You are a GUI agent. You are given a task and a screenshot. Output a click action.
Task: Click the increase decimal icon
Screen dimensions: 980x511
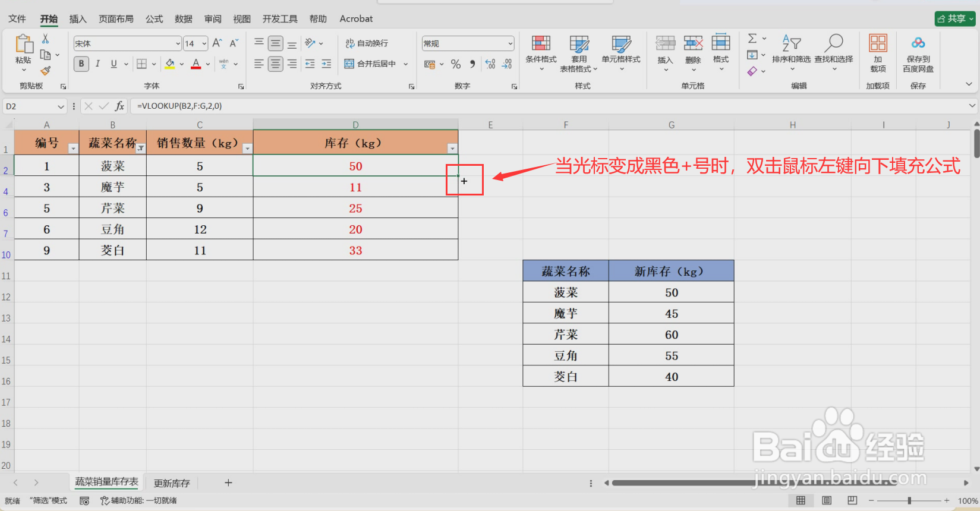490,64
